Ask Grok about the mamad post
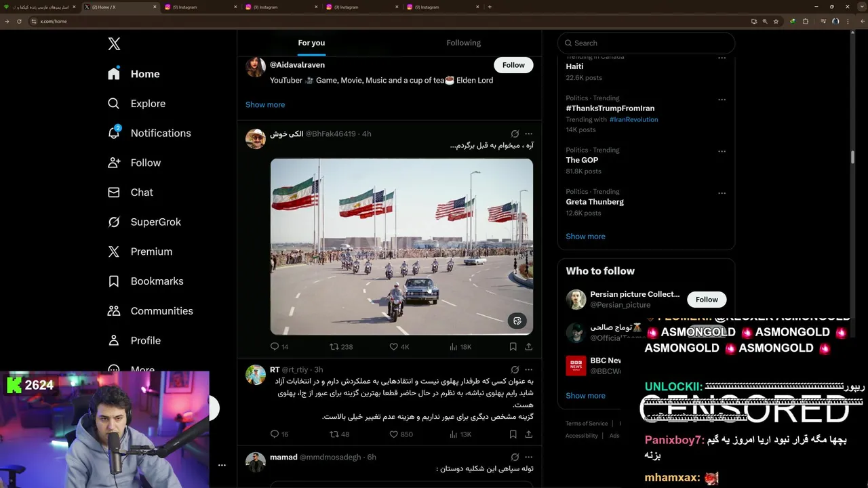The height and width of the screenshot is (488, 868). (x=515, y=457)
